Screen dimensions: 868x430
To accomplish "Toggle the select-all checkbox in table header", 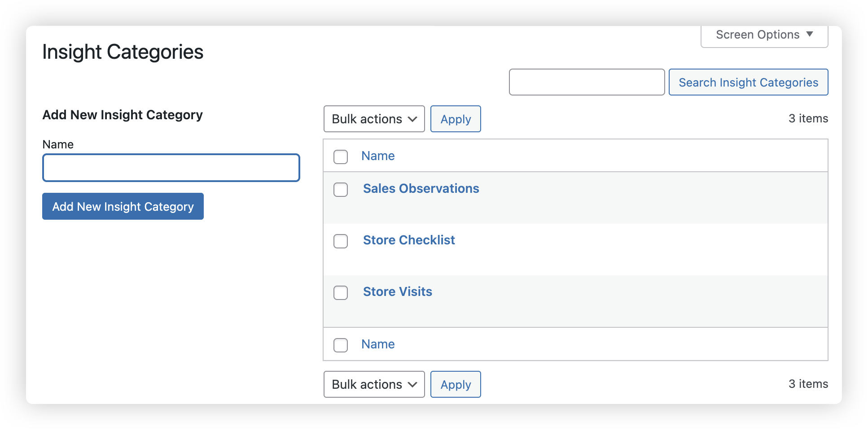I will (x=341, y=157).
